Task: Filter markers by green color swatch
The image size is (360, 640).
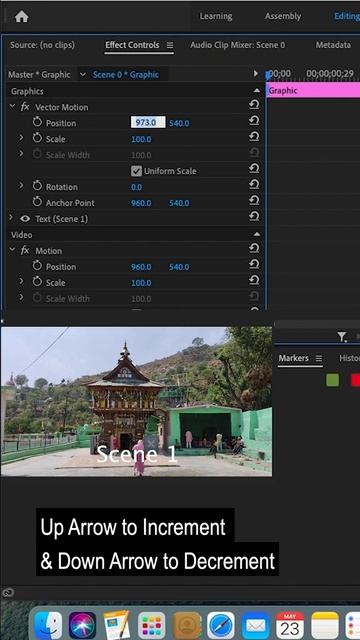Action: click(332, 380)
